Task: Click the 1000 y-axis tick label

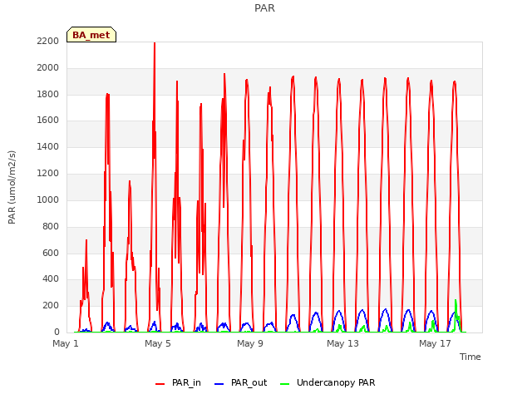Action: [48, 199]
